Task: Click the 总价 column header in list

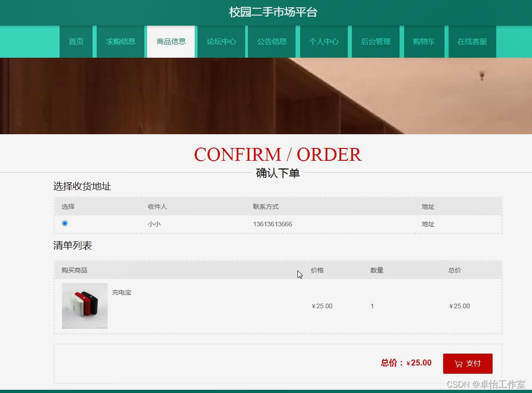Action: 455,270
